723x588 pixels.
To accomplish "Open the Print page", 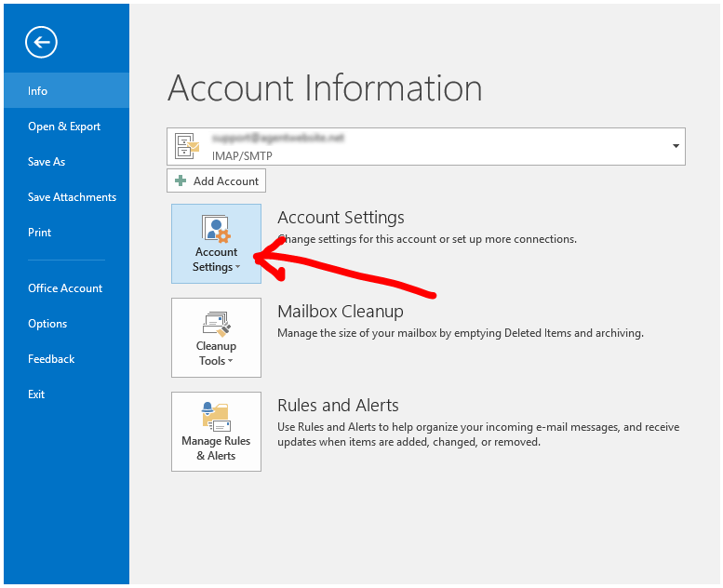I will (39, 233).
